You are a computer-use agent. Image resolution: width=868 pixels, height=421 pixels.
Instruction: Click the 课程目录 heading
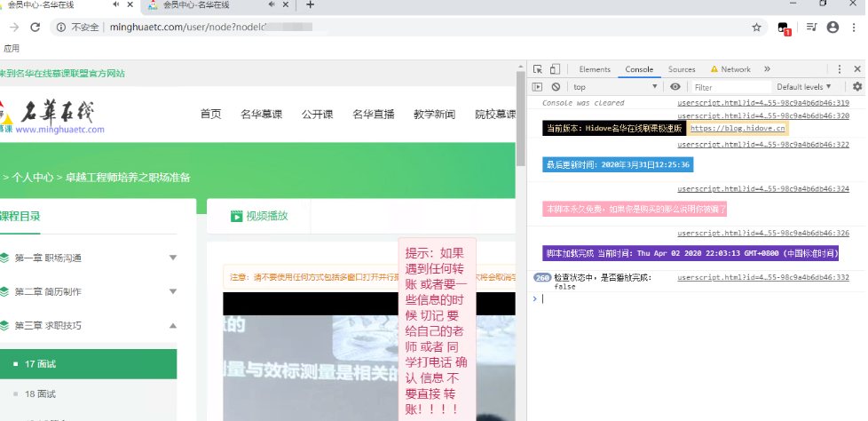20,216
